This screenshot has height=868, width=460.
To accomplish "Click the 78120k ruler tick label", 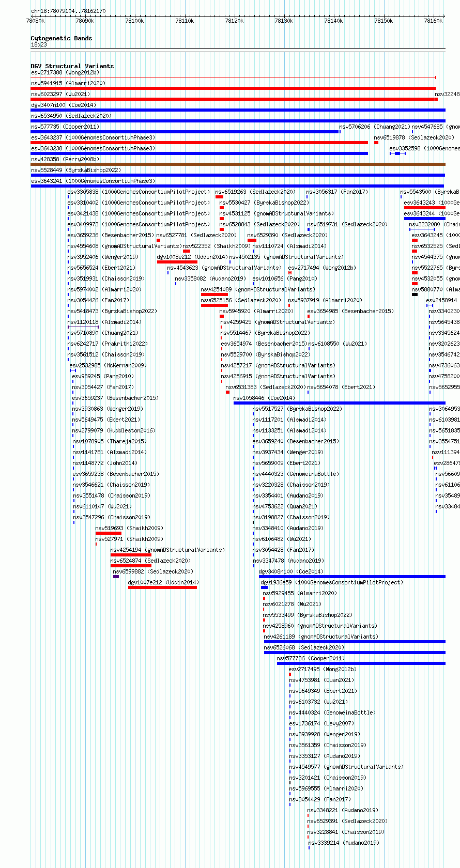I will [234, 21].
